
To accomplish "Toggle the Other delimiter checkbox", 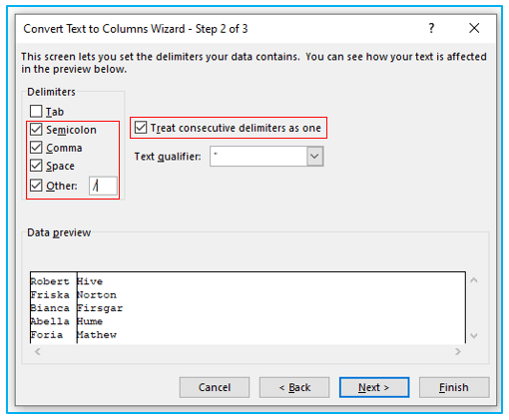I will coord(36,186).
